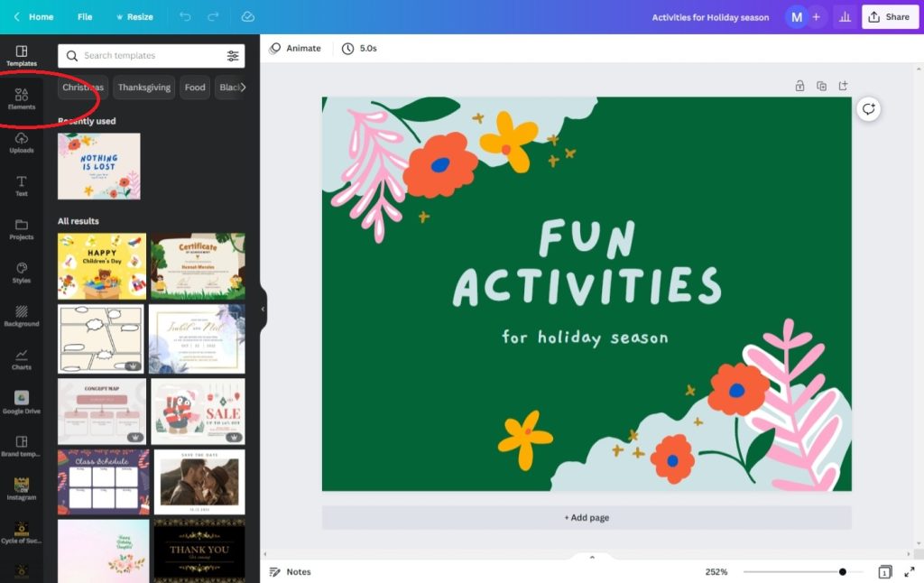Open the Elements panel in sidebar
The image size is (924, 583).
22,98
